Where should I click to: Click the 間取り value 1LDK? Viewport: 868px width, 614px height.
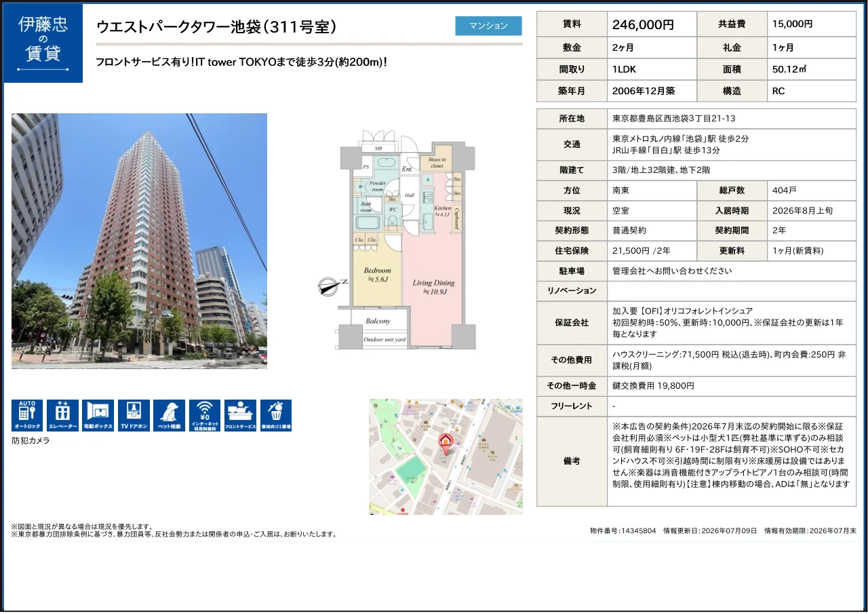tap(624, 69)
